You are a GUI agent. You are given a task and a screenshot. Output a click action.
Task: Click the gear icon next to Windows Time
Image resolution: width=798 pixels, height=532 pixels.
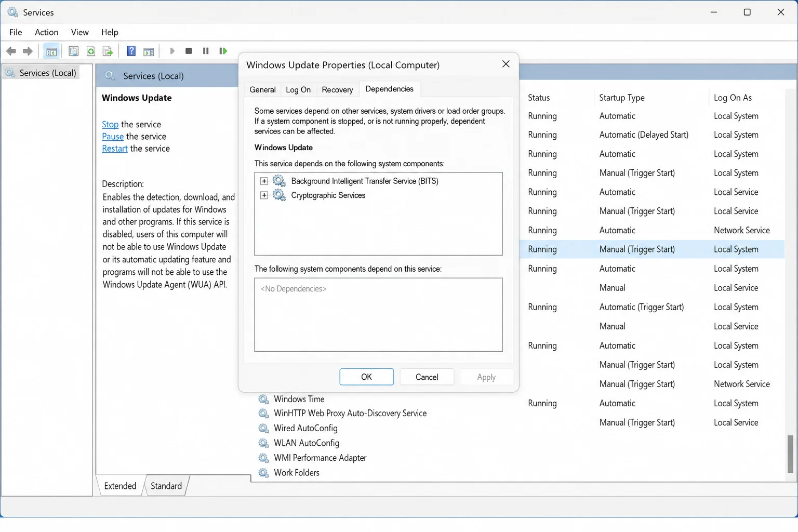click(x=264, y=399)
